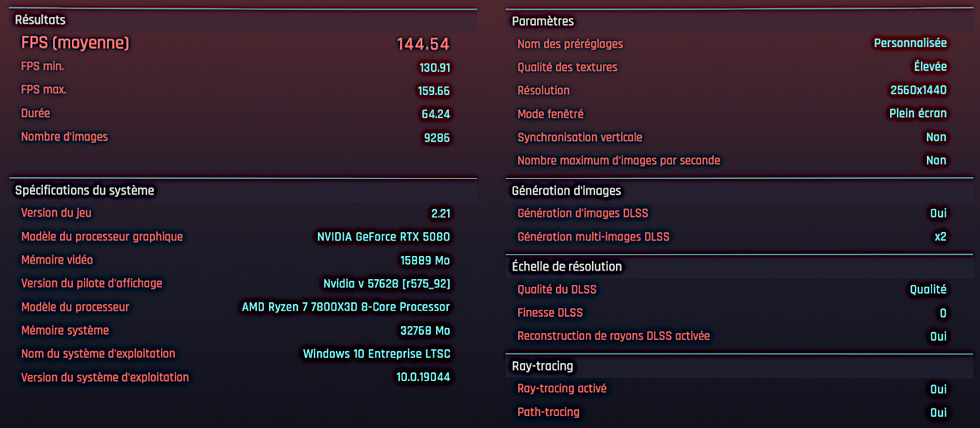Screen dimensions: 980x428
Task: Click the Résultats section header
Action: point(40,20)
